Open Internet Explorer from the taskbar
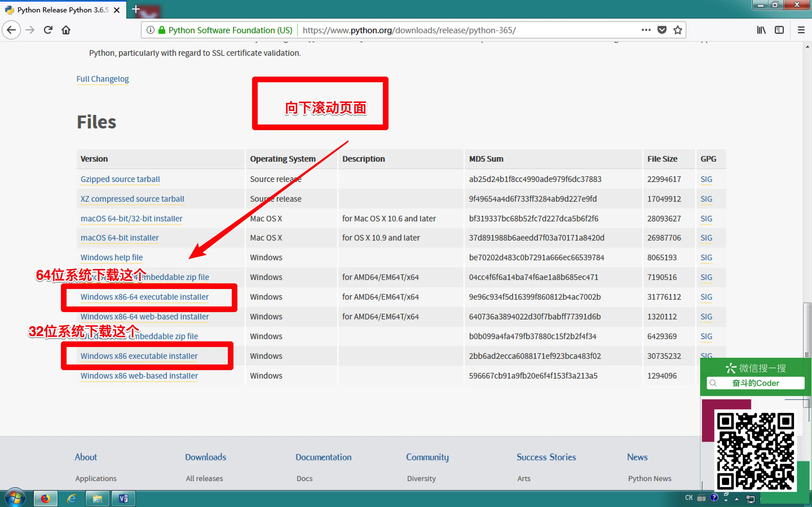Image resolution: width=812 pixels, height=507 pixels. tap(71, 499)
